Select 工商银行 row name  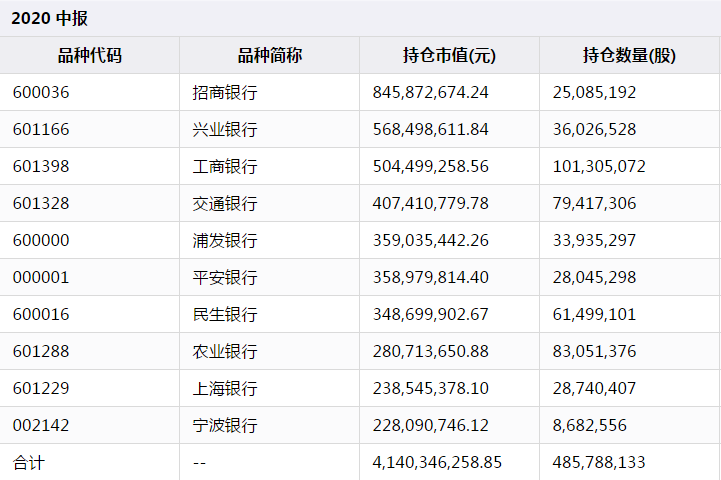pyautogui.click(x=225, y=166)
